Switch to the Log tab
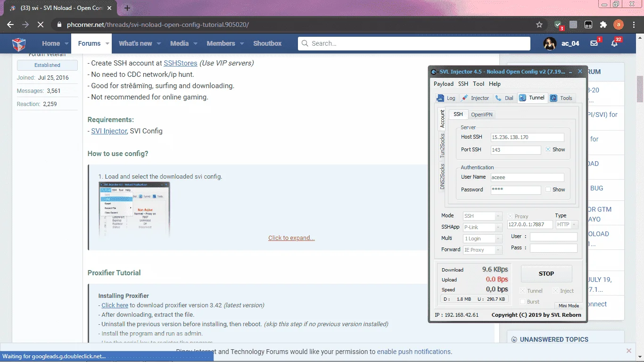 pyautogui.click(x=446, y=98)
